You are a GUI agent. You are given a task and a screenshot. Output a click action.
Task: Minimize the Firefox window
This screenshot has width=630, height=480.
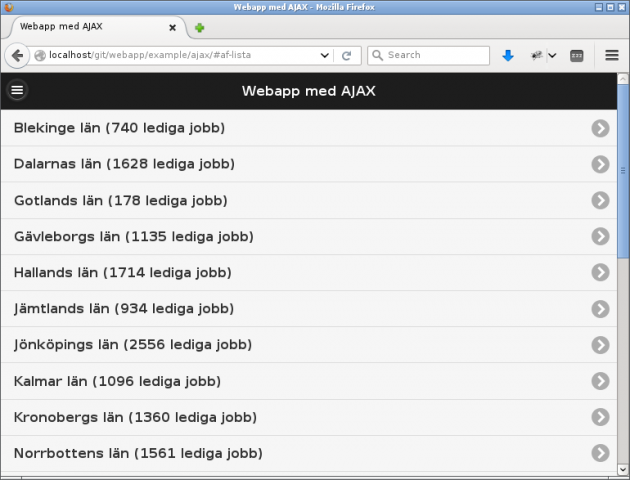point(599,7)
